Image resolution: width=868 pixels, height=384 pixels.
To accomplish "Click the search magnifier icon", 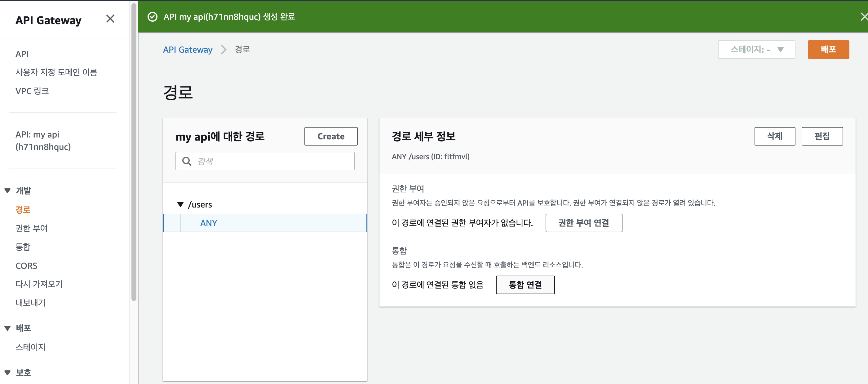I will point(187,161).
